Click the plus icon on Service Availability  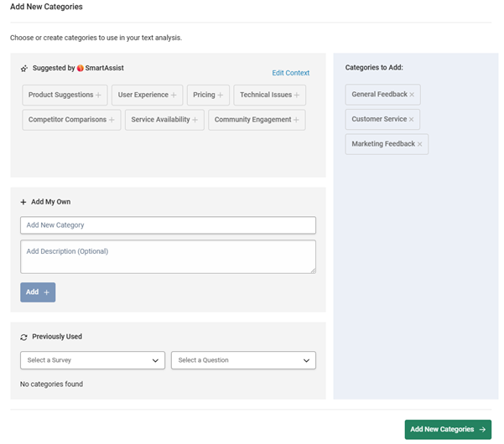click(195, 120)
